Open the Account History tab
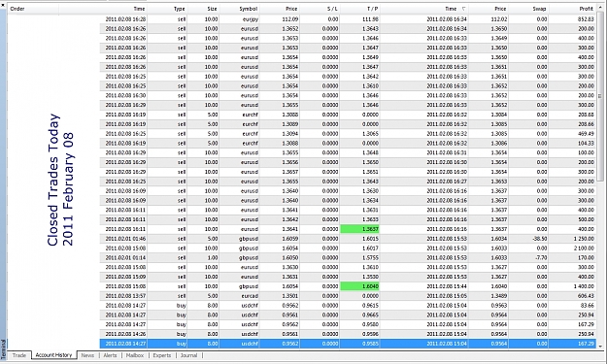 (x=53, y=355)
